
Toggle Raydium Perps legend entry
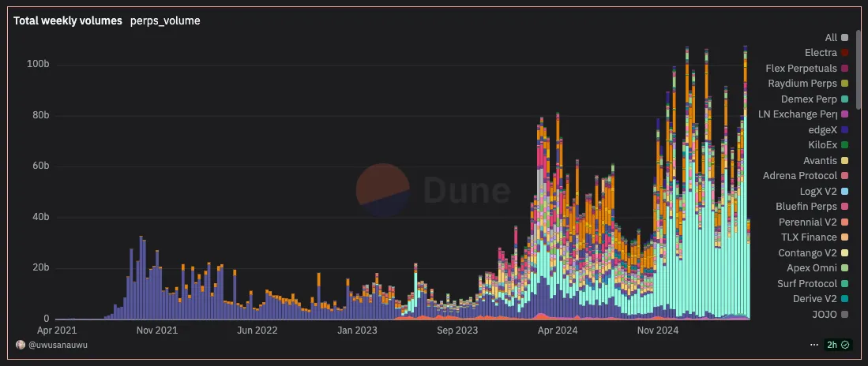[x=808, y=84]
